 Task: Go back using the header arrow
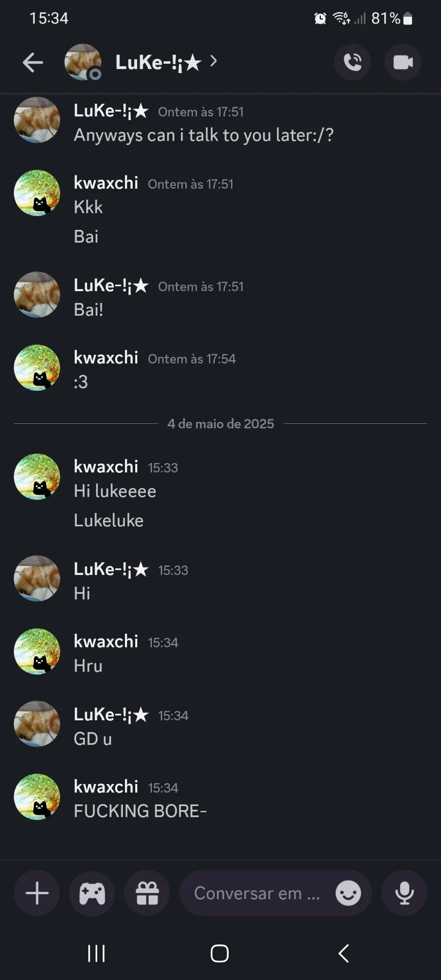pos(33,62)
